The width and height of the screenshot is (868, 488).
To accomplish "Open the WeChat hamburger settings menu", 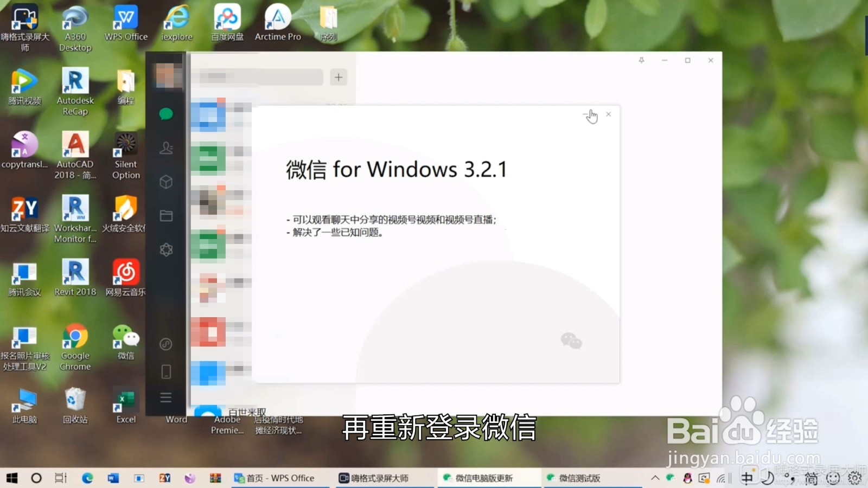I will [x=166, y=397].
